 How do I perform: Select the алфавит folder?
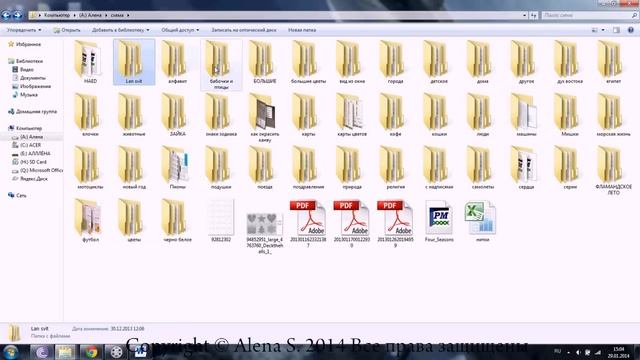(178, 62)
